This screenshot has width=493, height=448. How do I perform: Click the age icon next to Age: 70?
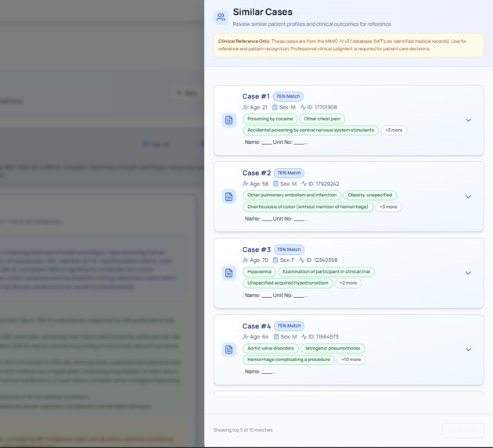click(245, 260)
